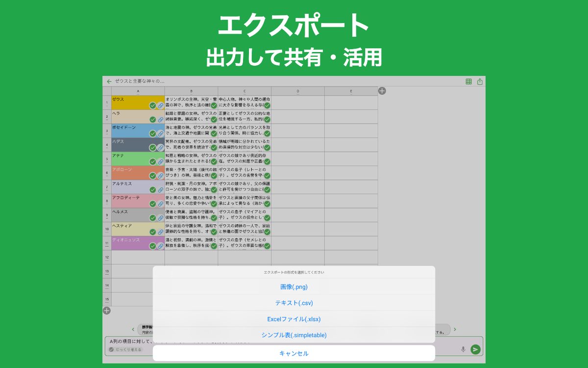Open link icon in ポセイドーン cell
This screenshot has width=588, height=368.
coord(160,133)
